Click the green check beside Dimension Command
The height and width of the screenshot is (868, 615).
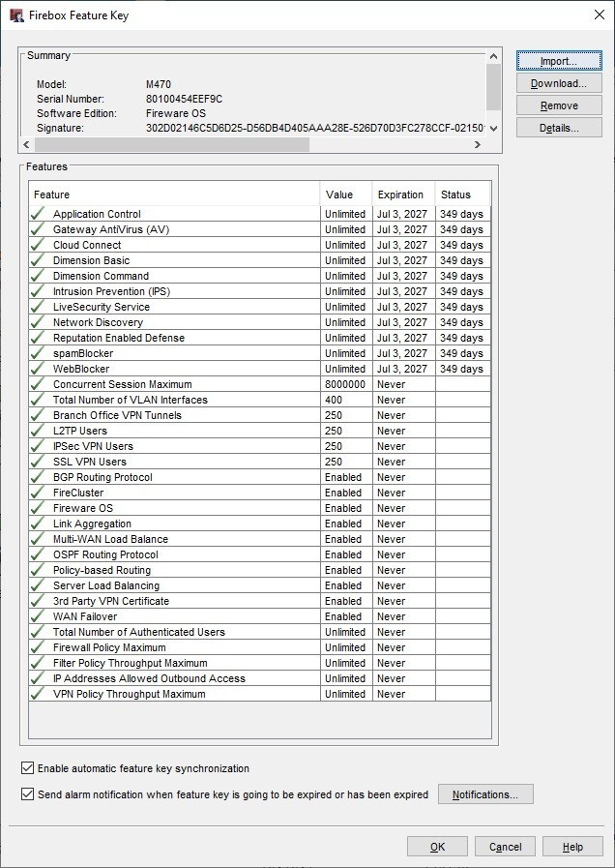[x=38, y=276]
